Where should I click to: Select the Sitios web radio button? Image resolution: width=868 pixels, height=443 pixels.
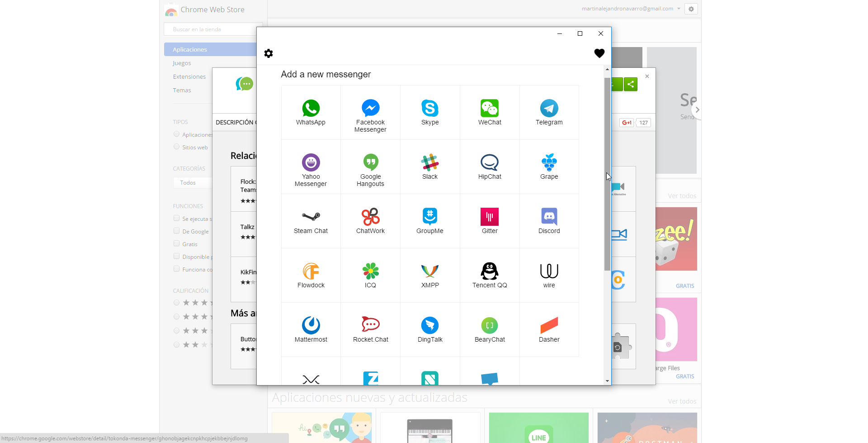pos(176,147)
